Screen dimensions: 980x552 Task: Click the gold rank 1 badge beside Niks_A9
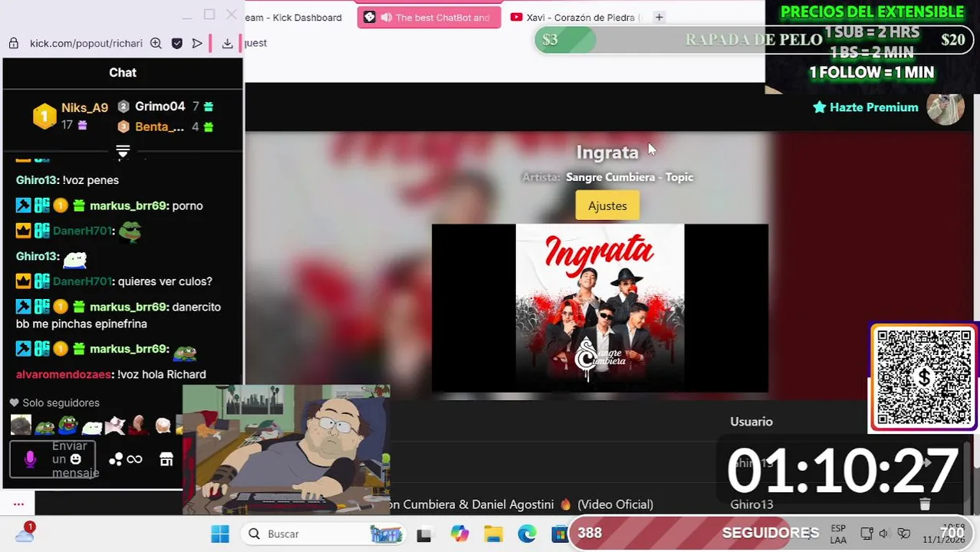(x=44, y=117)
